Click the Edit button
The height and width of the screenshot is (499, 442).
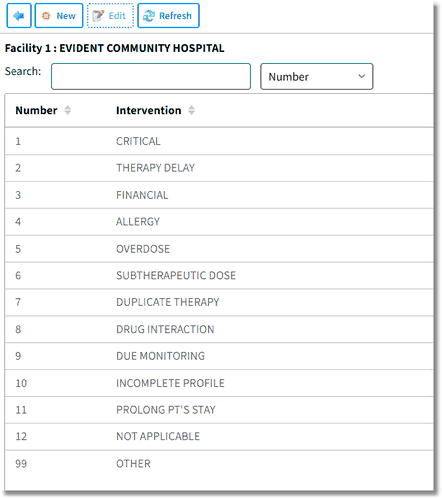click(110, 16)
